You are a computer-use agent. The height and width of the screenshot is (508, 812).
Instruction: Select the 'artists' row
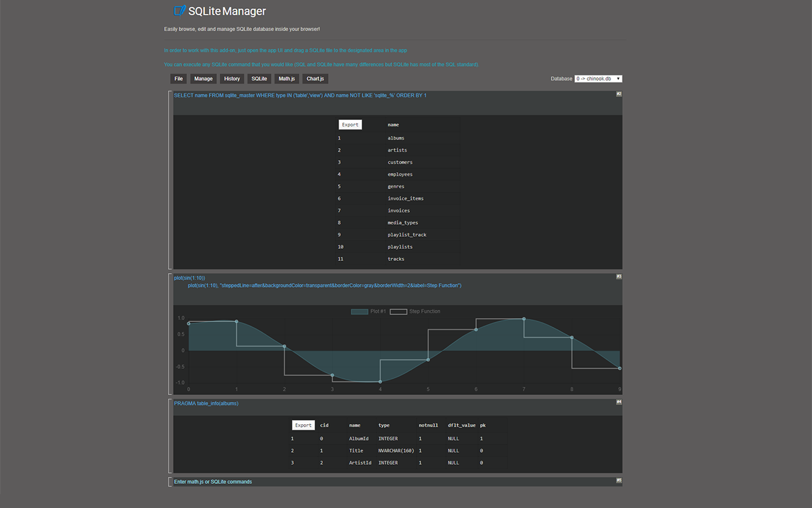pyautogui.click(x=398, y=150)
